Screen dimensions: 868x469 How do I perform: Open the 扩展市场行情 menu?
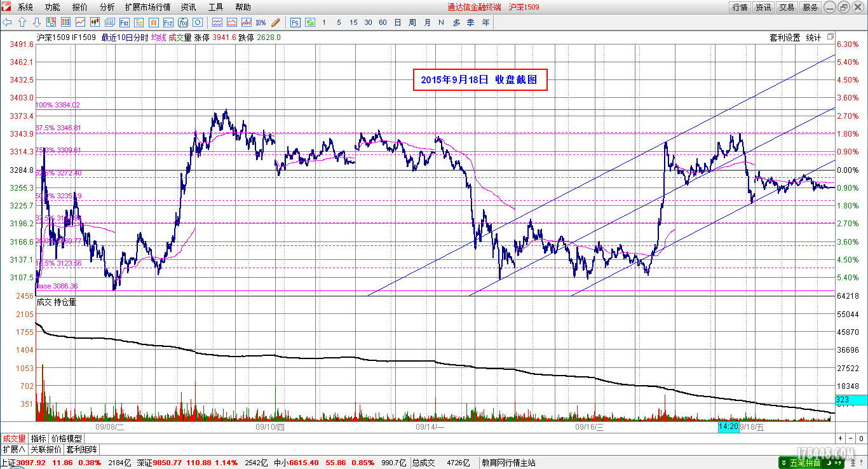(147, 7)
